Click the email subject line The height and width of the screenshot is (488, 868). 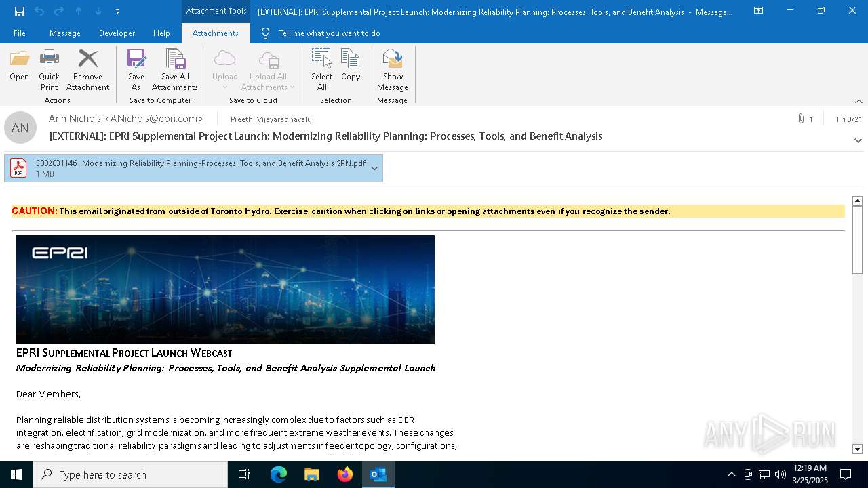click(x=326, y=136)
